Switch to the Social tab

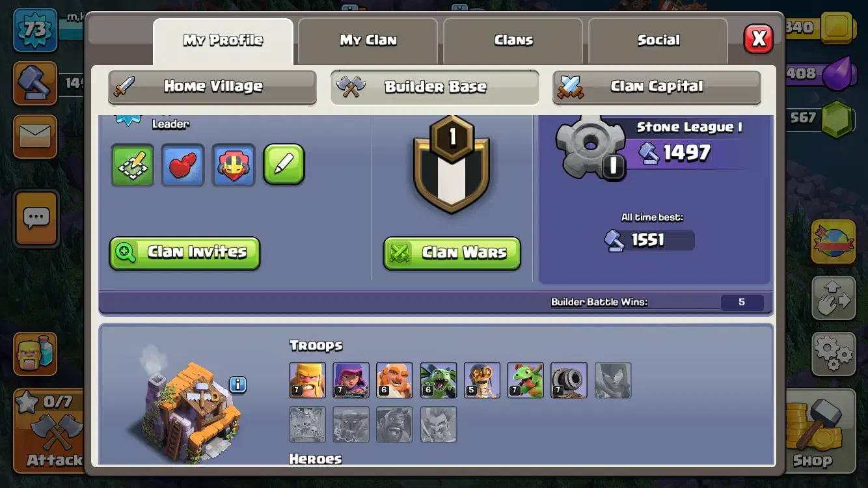(658, 40)
